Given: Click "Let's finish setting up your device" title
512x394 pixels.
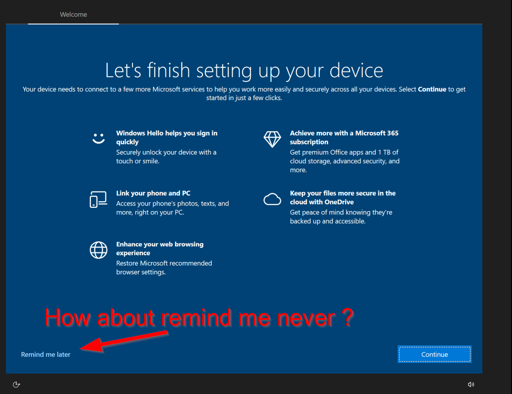Looking at the screenshot, I should point(244,71).
